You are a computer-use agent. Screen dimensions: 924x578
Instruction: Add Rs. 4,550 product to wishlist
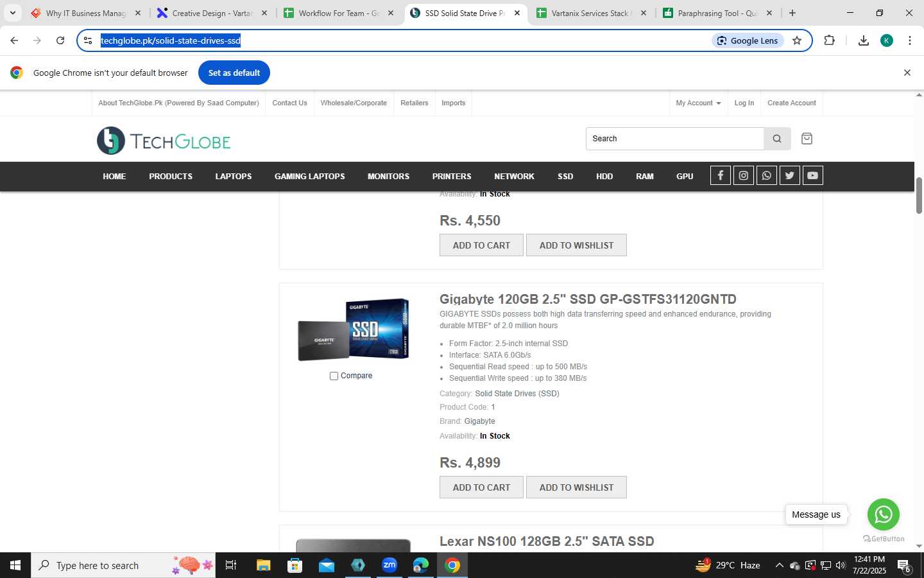coord(576,245)
